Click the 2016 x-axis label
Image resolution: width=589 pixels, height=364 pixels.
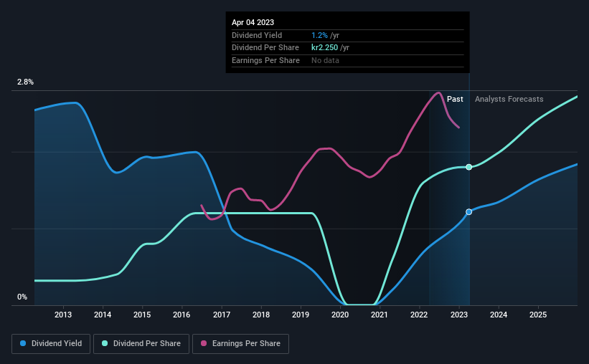coord(182,315)
